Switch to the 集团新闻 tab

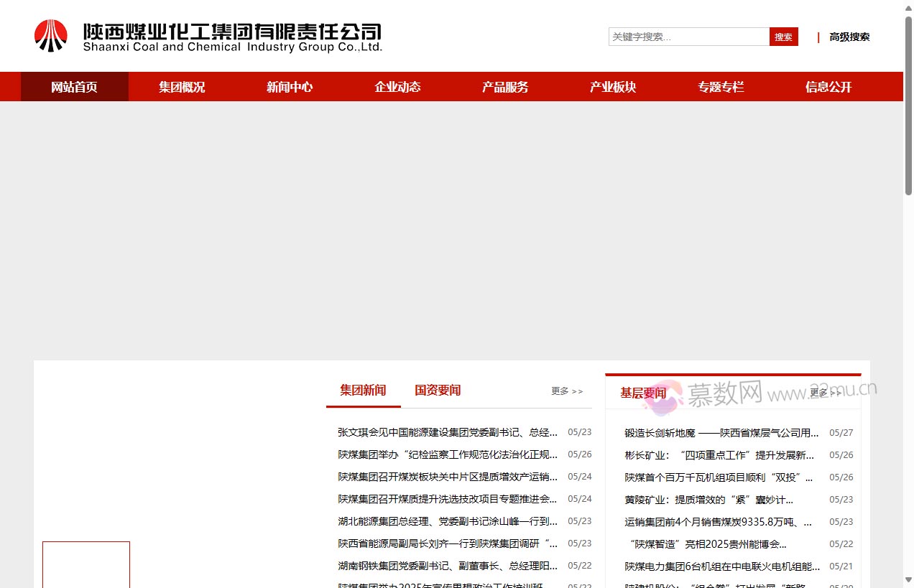pyautogui.click(x=363, y=391)
